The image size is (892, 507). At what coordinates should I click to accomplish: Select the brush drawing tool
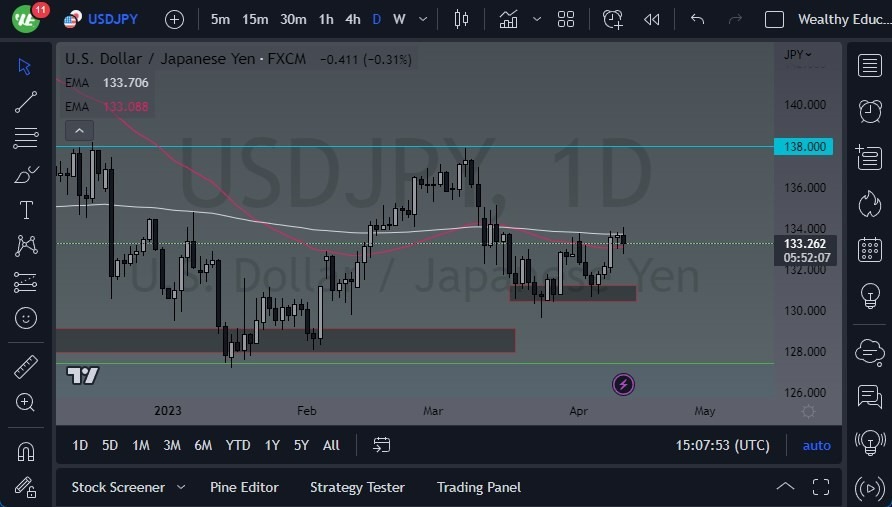[26, 174]
